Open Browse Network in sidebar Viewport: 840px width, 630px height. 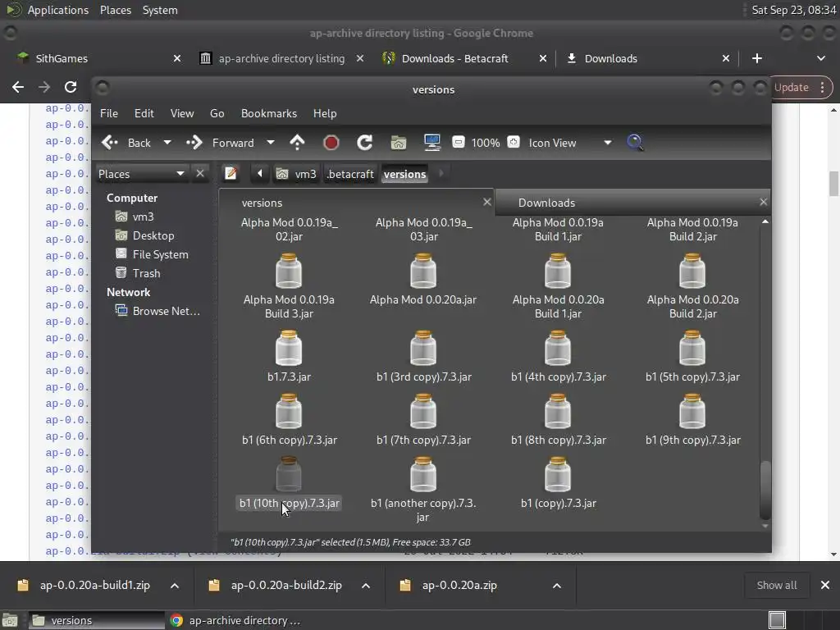158,311
